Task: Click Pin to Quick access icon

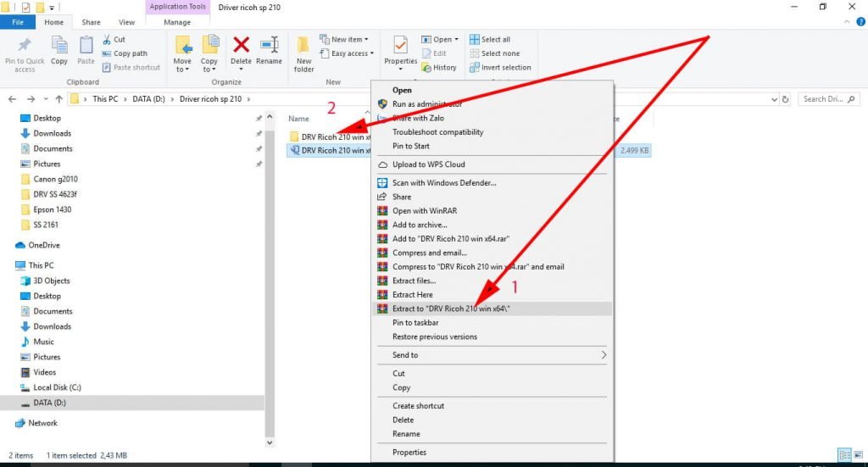Action: (x=25, y=53)
